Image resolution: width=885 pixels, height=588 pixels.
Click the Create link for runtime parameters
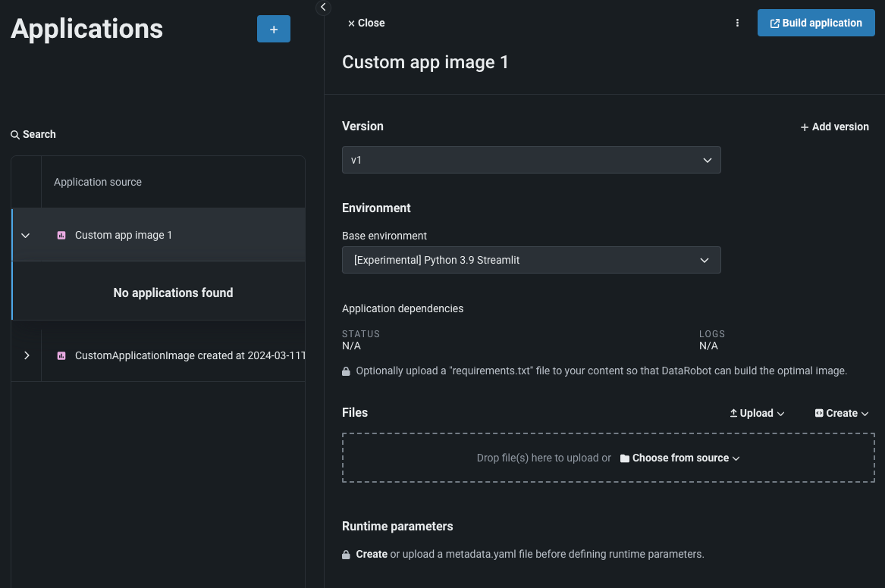[372, 555]
